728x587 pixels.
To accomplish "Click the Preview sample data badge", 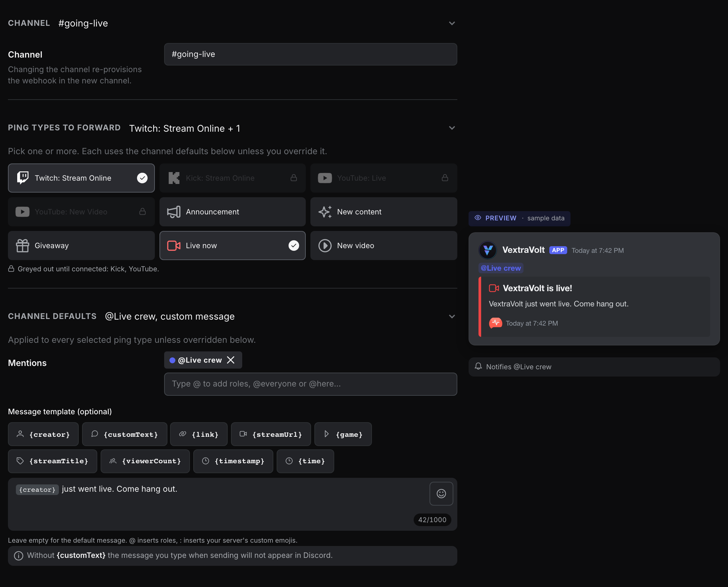I will [x=520, y=218].
